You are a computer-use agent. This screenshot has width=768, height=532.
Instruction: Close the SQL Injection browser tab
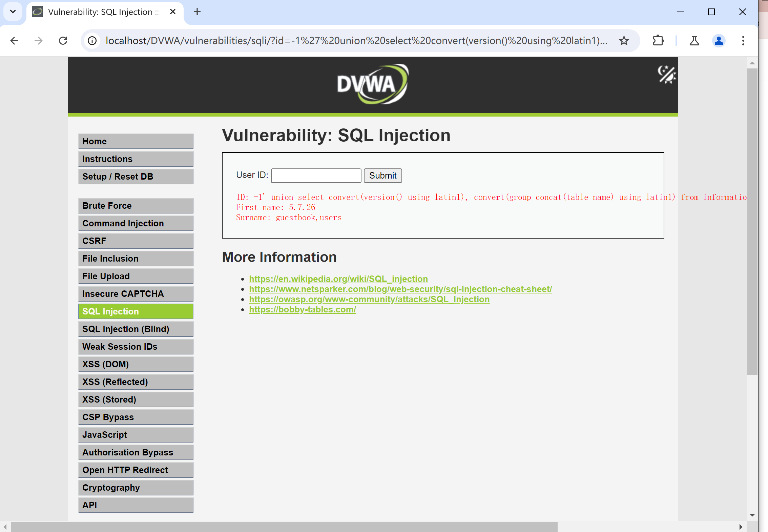[173, 12]
